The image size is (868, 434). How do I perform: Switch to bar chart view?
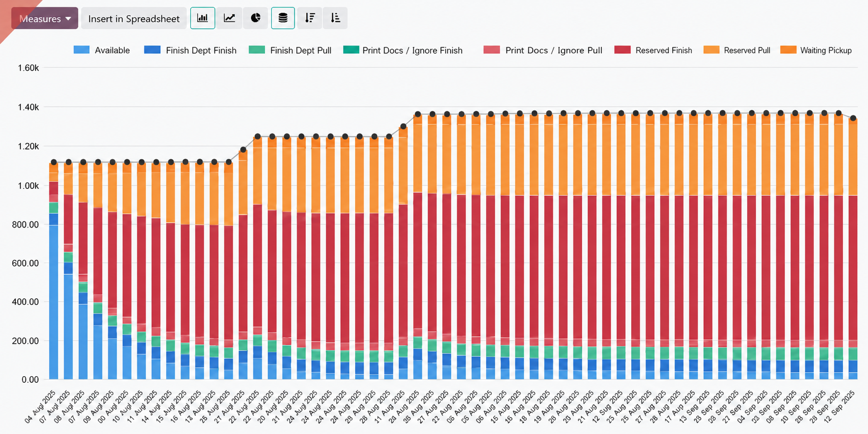click(203, 18)
